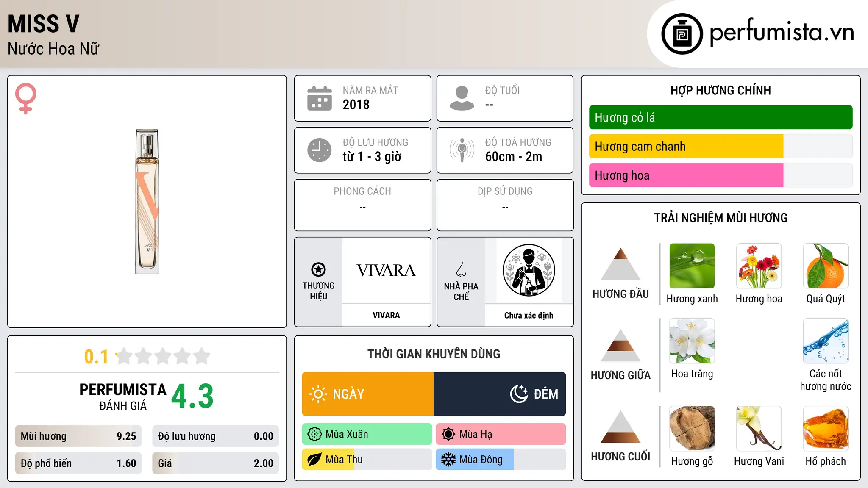Click the VIVARA brand logo
This screenshot has height=488, width=868.
point(386,270)
